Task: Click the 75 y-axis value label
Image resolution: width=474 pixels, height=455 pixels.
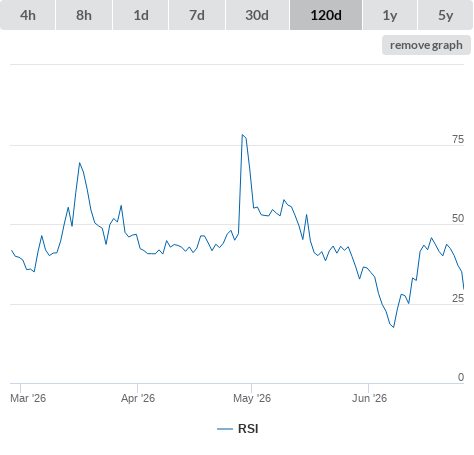Action: click(x=458, y=139)
